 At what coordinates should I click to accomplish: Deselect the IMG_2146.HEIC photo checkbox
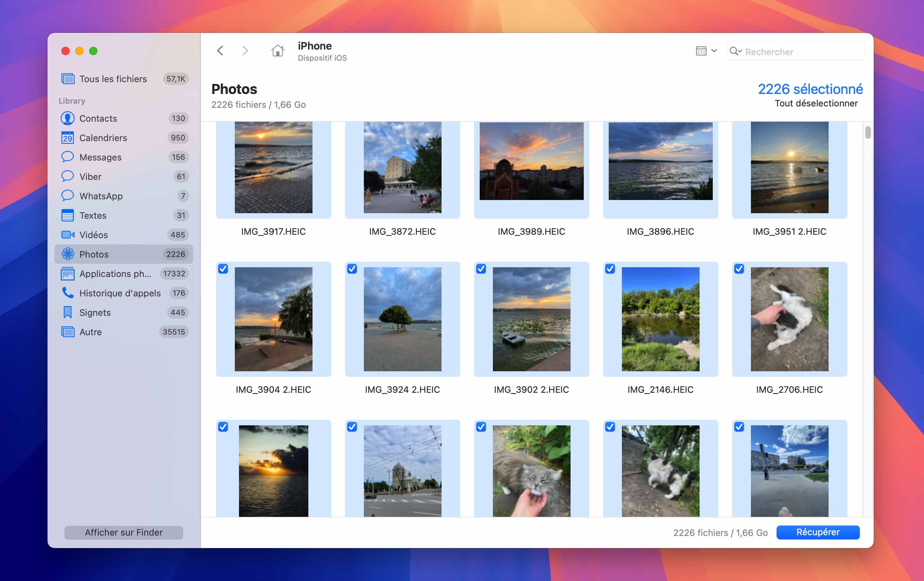click(610, 268)
